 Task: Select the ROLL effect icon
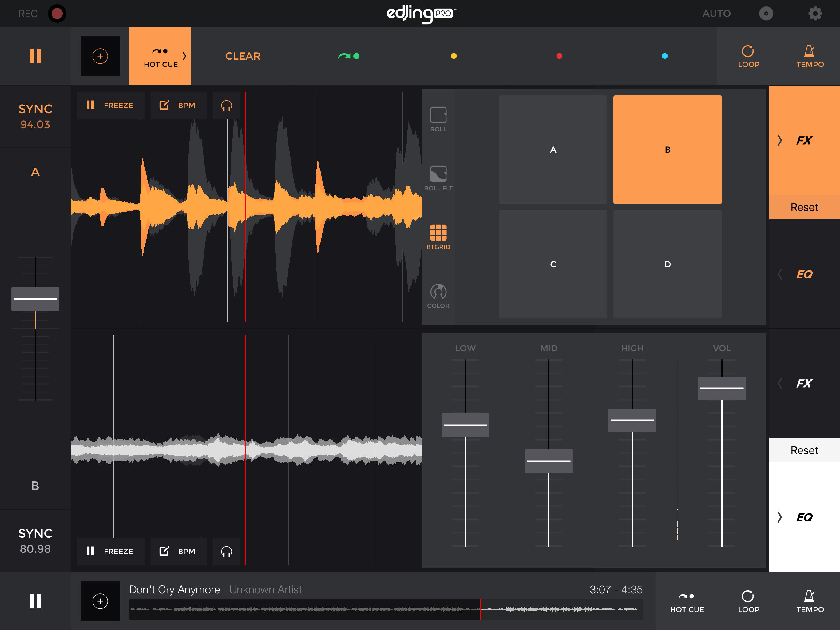click(x=438, y=119)
